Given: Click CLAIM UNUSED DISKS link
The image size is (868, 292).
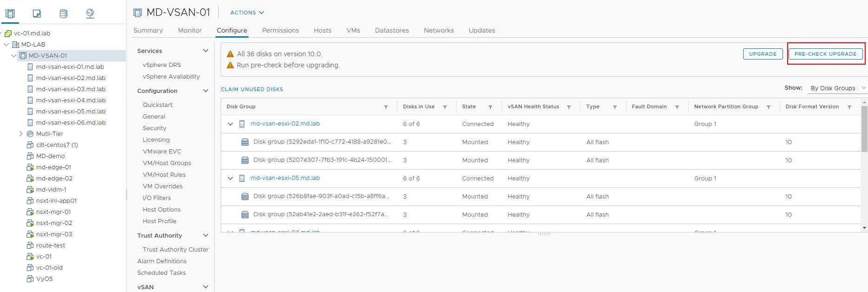Looking at the screenshot, I should (x=252, y=89).
